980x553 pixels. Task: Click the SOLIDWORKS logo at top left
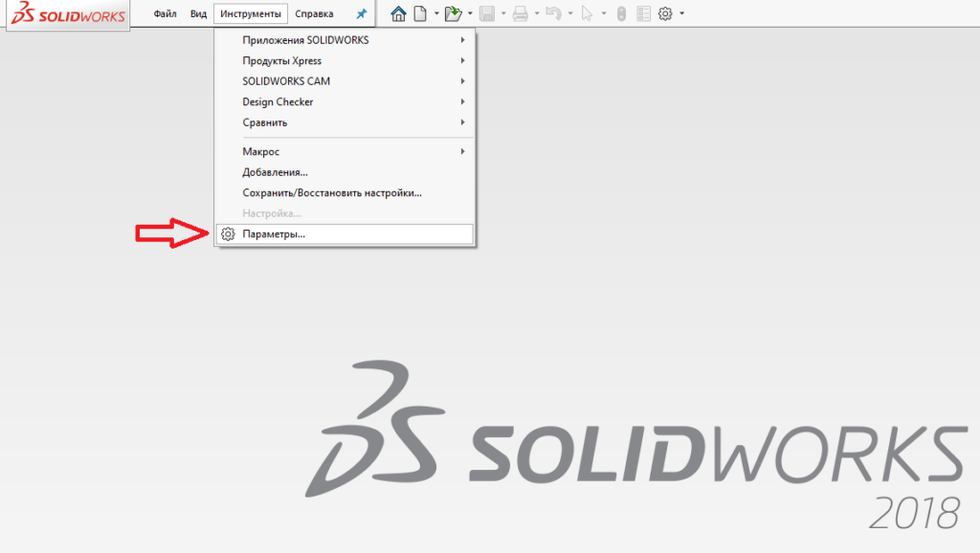pyautogui.click(x=68, y=13)
